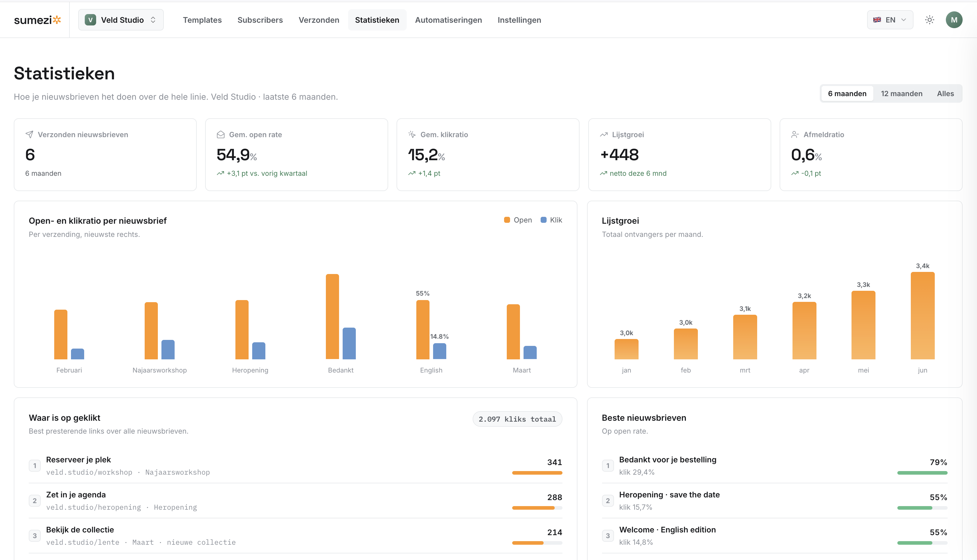977x560 pixels.
Task: Switch period to 12 maanden
Action: (x=902, y=93)
